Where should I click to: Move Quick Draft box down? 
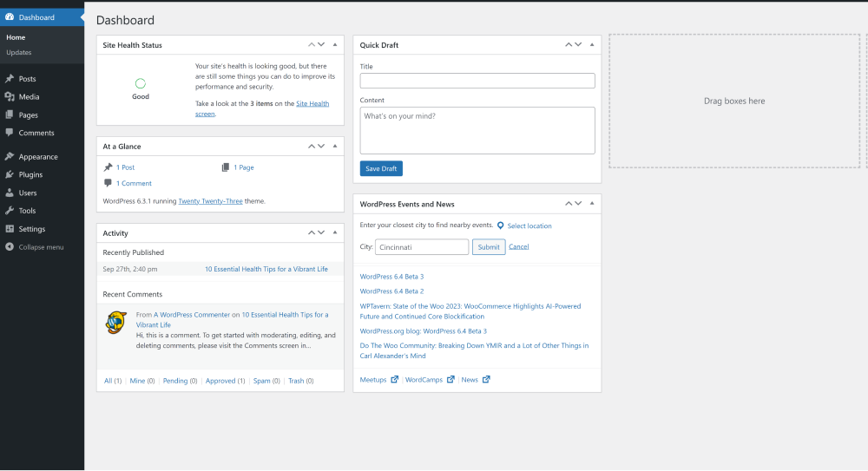(x=578, y=45)
